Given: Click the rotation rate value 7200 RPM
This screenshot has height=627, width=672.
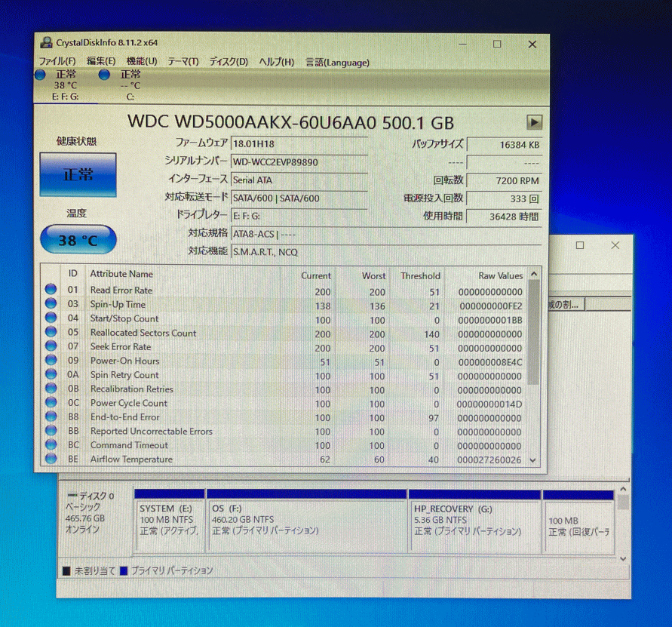Looking at the screenshot, I should click(x=504, y=180).
